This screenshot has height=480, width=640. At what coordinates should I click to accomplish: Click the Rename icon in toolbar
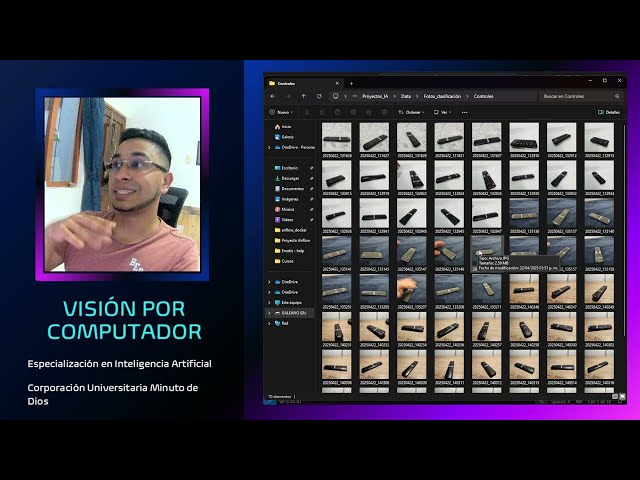pos(353,112)
